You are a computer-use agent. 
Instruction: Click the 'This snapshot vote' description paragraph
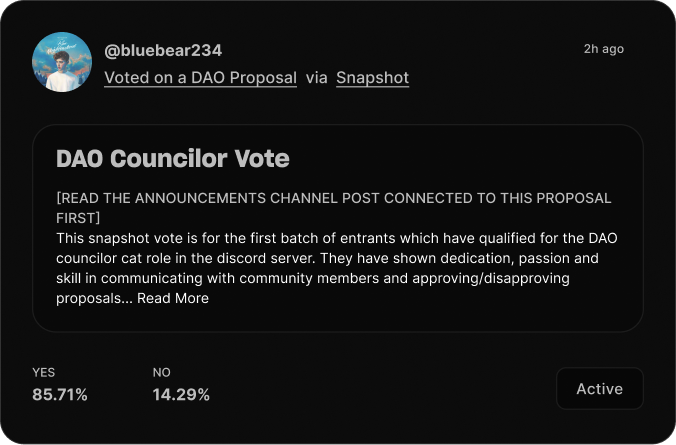click(337, 268)
